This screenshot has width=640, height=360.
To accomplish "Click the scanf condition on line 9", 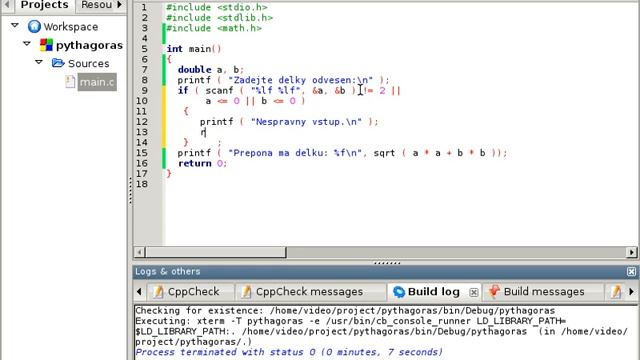I will (289, 90).
